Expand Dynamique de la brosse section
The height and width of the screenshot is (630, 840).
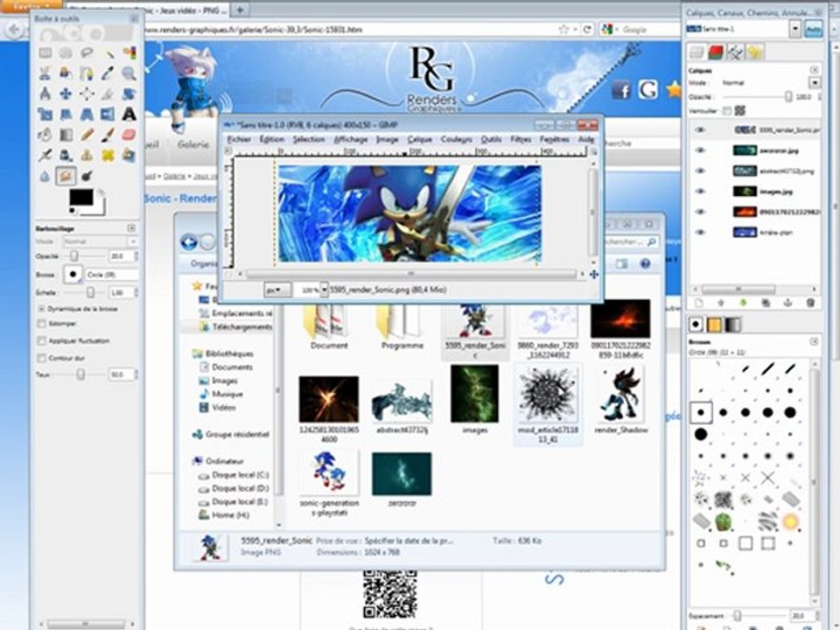[41, 309]
